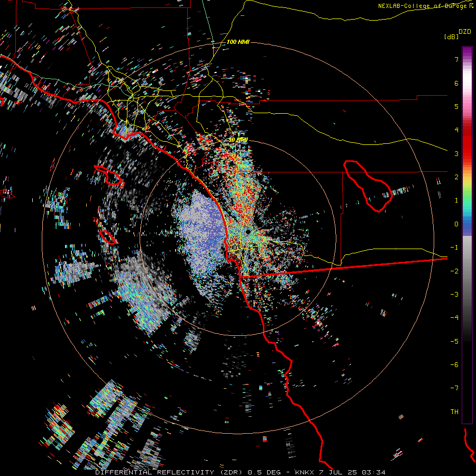Click the legend value -5
Viewport: 476px width, 476px height.
pyautogui.click(x=454, y=341)
